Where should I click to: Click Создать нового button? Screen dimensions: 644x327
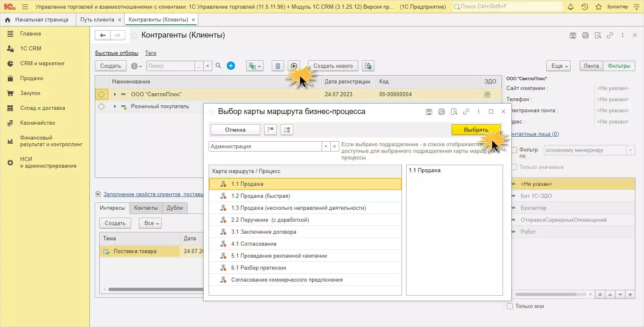pos(333,66)
